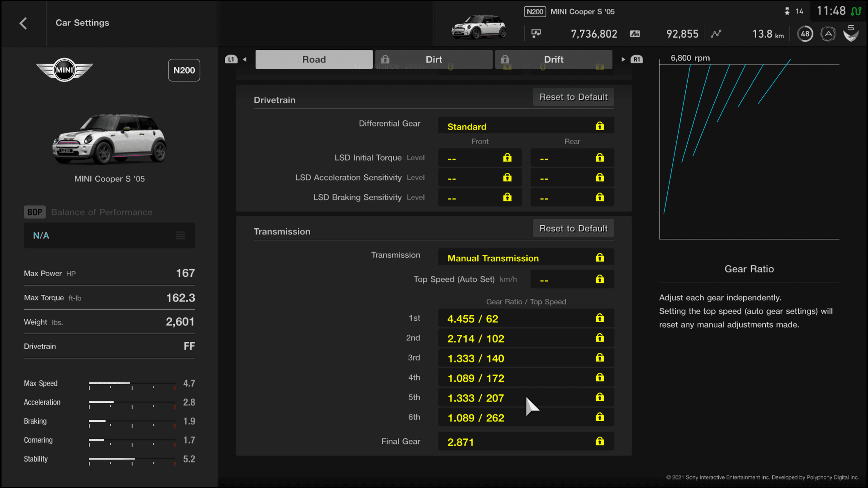The width and height of the screenshot is (868, 488).
Task: Click the credits icon next to 7,736,802
Action: (x=536, y=33)
